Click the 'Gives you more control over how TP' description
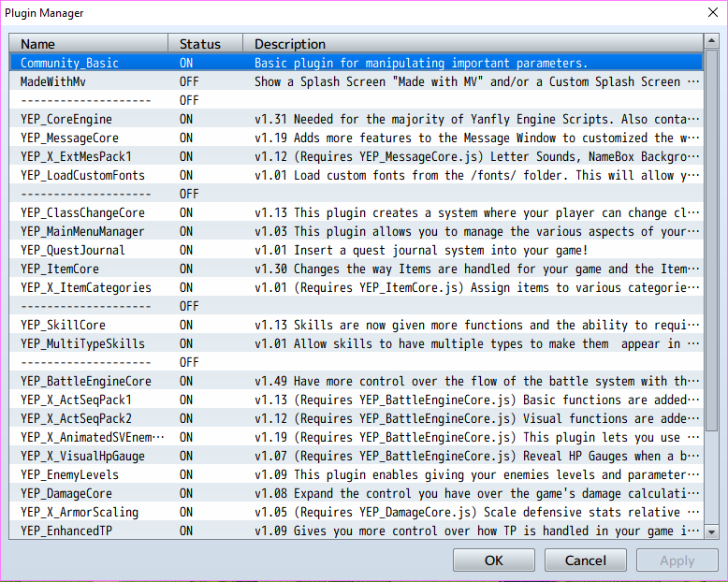This screenshot has height=582, width=728. pyautogui.click(x=477, y=531)
